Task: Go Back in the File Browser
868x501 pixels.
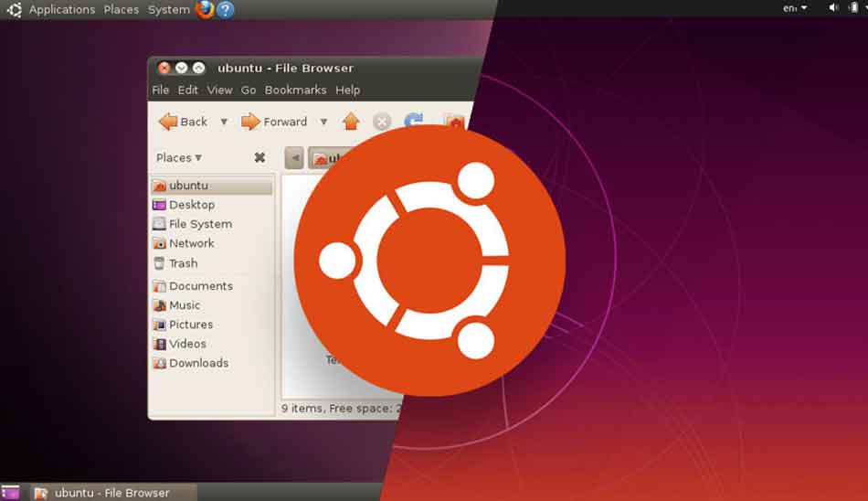Action: tap(183, 122)
